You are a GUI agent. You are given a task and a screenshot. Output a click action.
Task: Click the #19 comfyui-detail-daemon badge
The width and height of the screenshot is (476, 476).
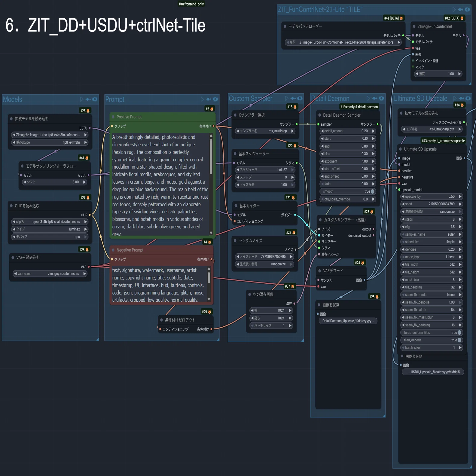(x=359, y=107)
